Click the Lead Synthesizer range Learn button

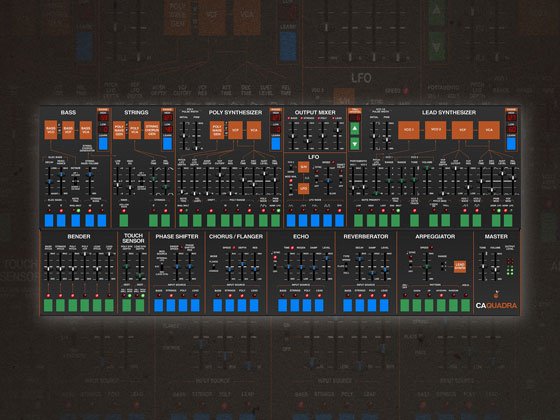(x=511, y=144)
